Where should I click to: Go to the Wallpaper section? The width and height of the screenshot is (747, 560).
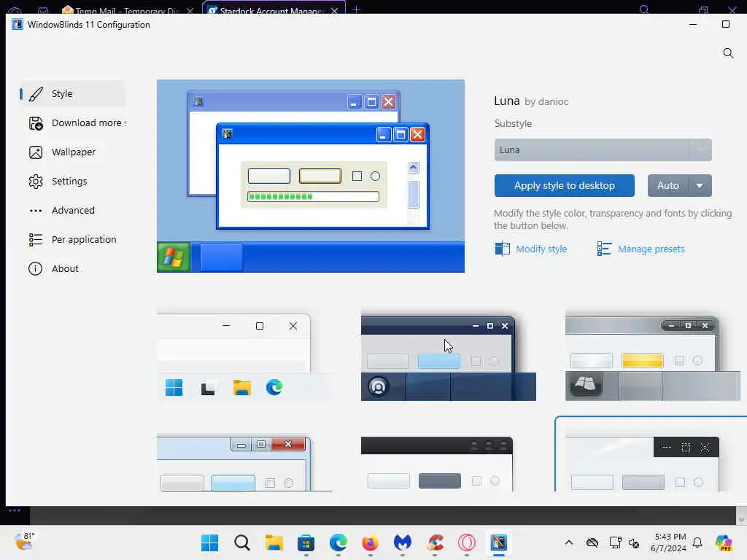73,152
